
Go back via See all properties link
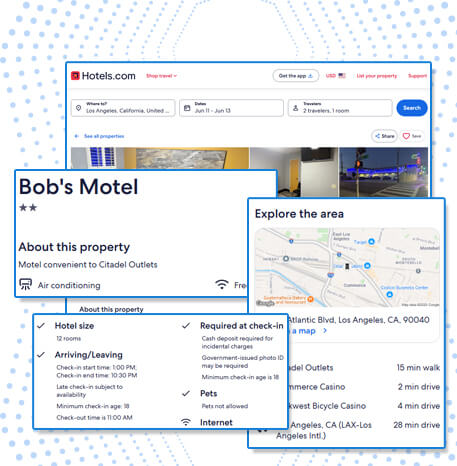[x=99, y=136]
